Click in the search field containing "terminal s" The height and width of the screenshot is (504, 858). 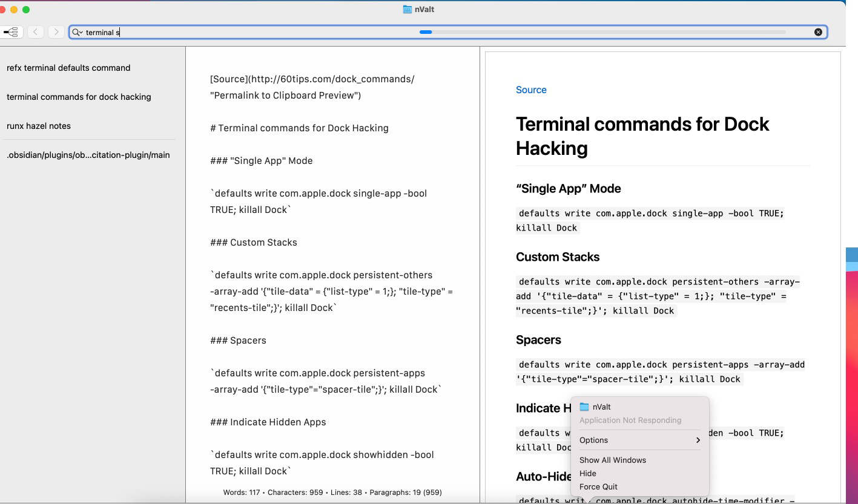(242, 32)
